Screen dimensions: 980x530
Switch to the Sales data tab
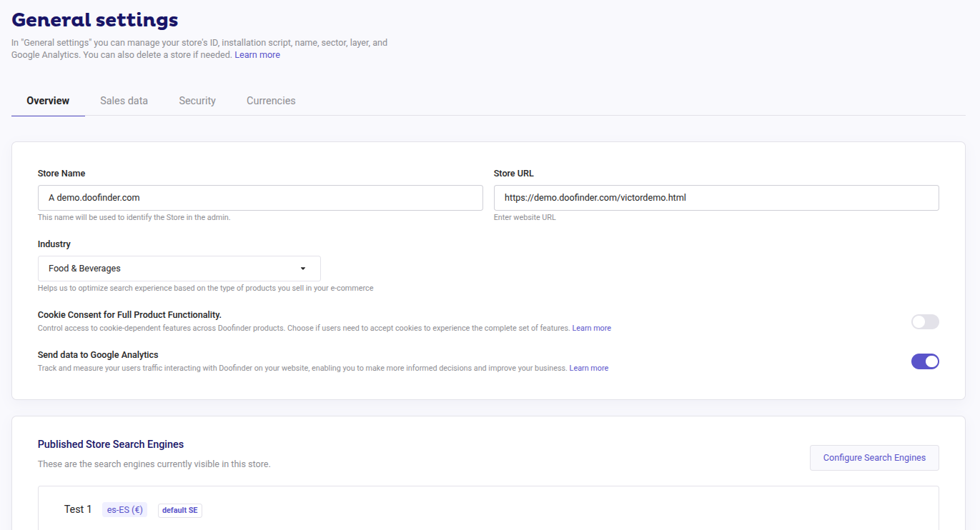[x=124, y=100]
